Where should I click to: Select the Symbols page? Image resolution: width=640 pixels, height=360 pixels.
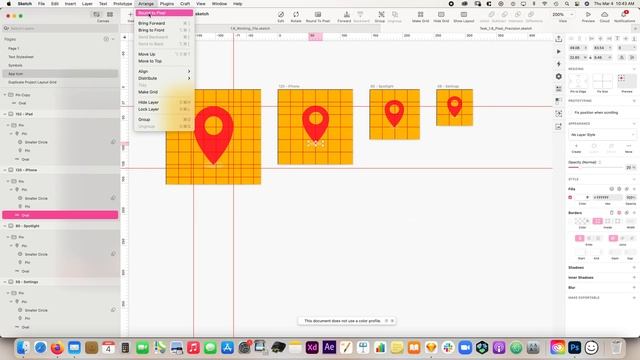pyautogui.click(x=60, y=65)
